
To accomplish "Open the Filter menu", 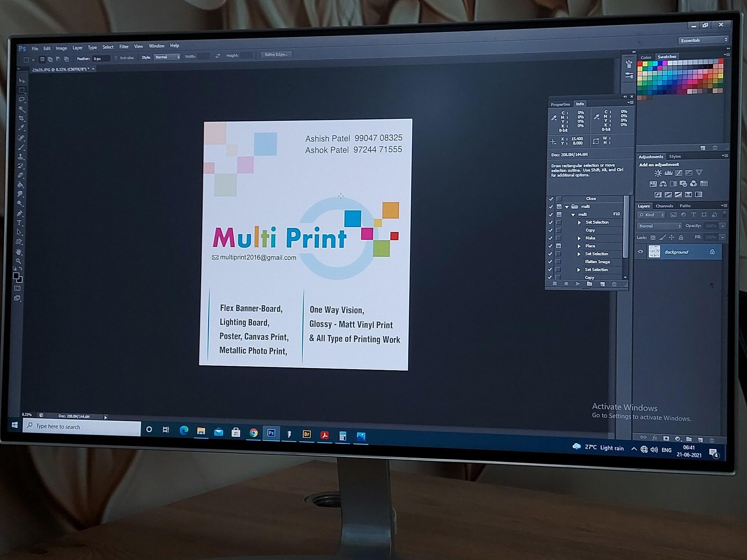I will [x=124, y=47].
